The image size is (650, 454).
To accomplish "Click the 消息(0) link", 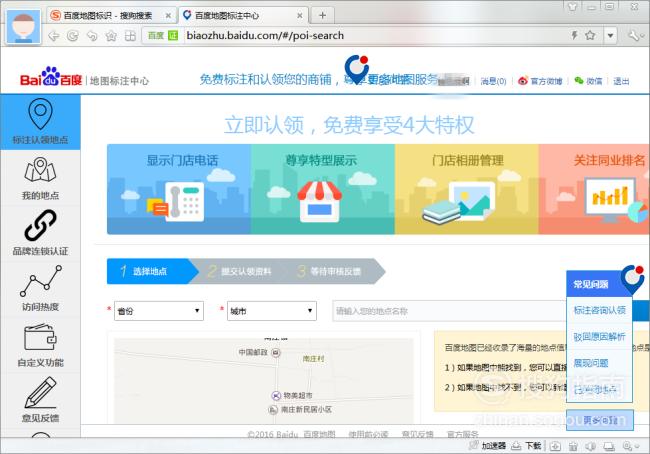I will click(x=493, y=81).
